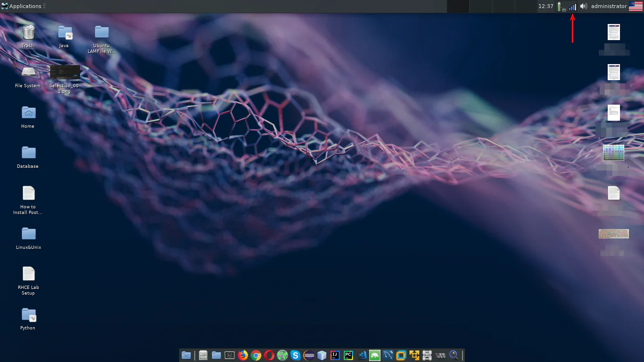Image resolution: width=644 pixels, height=362 pixels.
Task: Launch Eclipse IDE from the dock
Action: click(309, 355)
